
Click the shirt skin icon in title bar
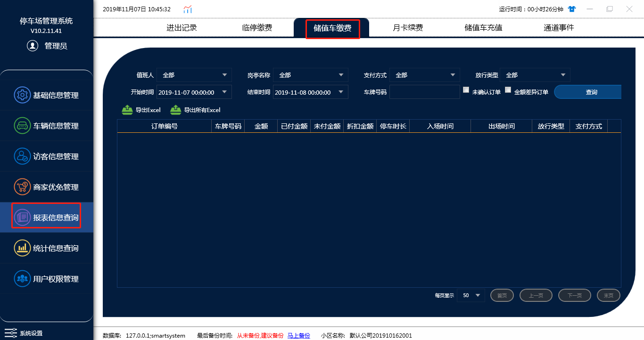click(572, 9)
